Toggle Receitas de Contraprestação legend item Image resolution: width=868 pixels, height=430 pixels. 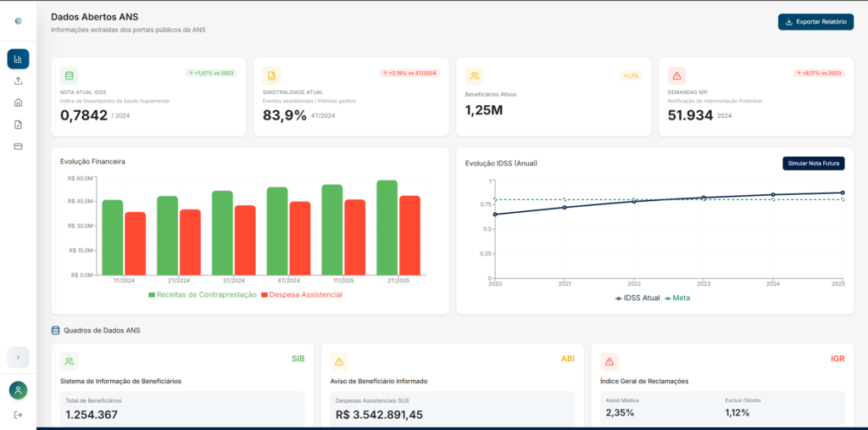pyautogui.click(x=203, y=295)
